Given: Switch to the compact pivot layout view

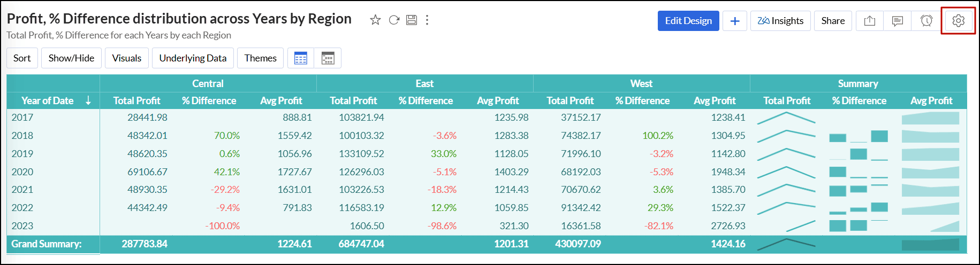Looking at the screenshot, I should 328,58.
